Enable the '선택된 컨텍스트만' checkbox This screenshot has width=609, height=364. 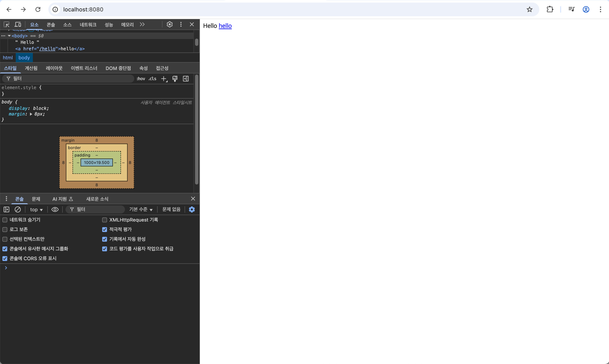point(5,239)
